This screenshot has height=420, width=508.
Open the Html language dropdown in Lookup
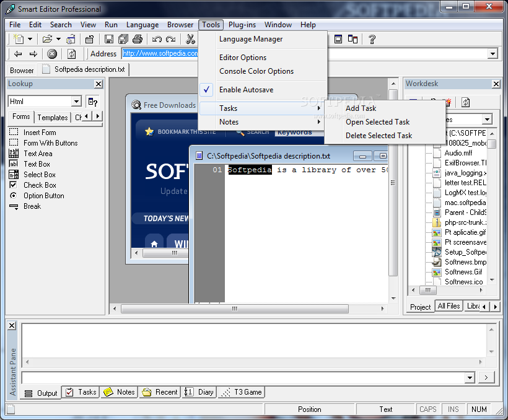click(x=76, y=102)
